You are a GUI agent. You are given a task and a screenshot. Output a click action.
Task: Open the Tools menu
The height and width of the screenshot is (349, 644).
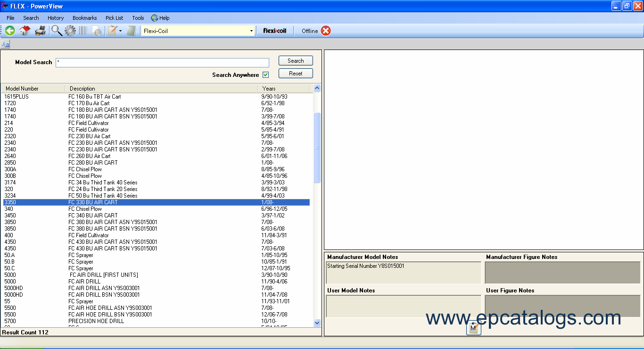(138, 18)
